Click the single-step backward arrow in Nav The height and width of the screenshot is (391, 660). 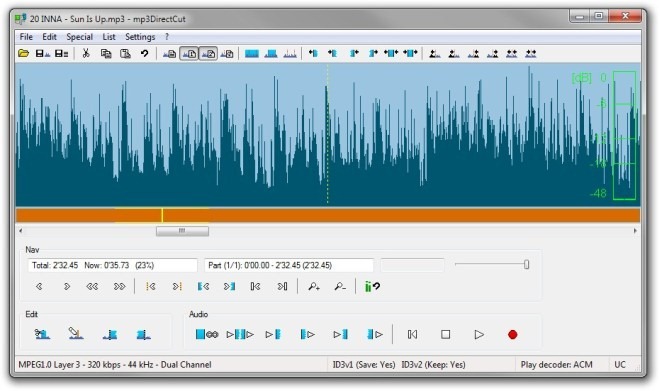coord(39,287)
